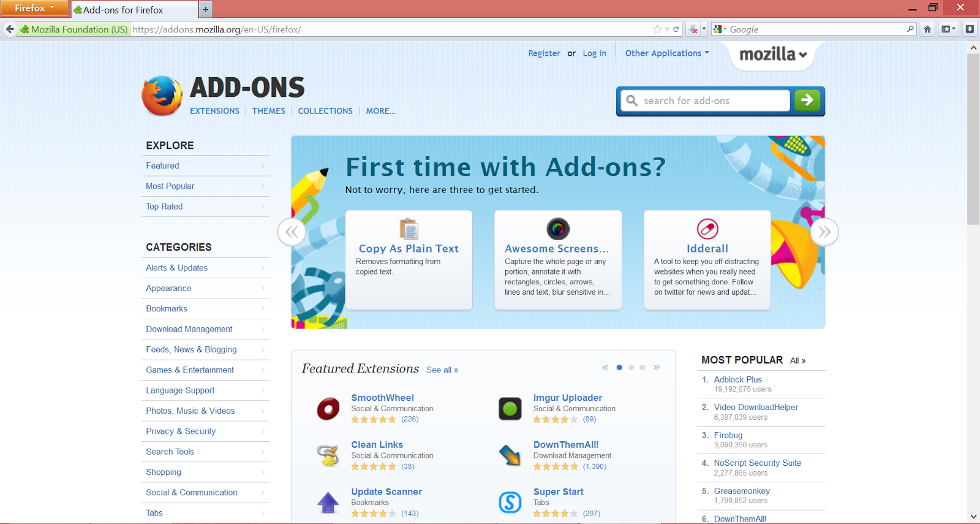Show next promo with right double-arrow
This screenshot has width=980, height=524.
pos(824,232)
